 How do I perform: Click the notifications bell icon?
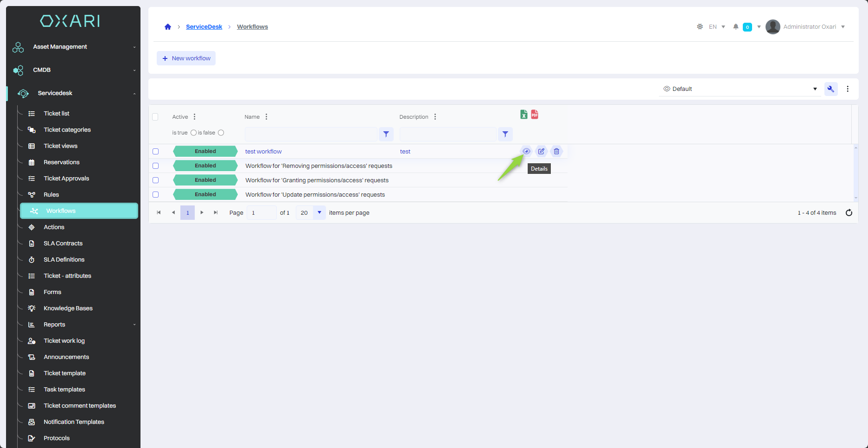click(x=735, y=27)
